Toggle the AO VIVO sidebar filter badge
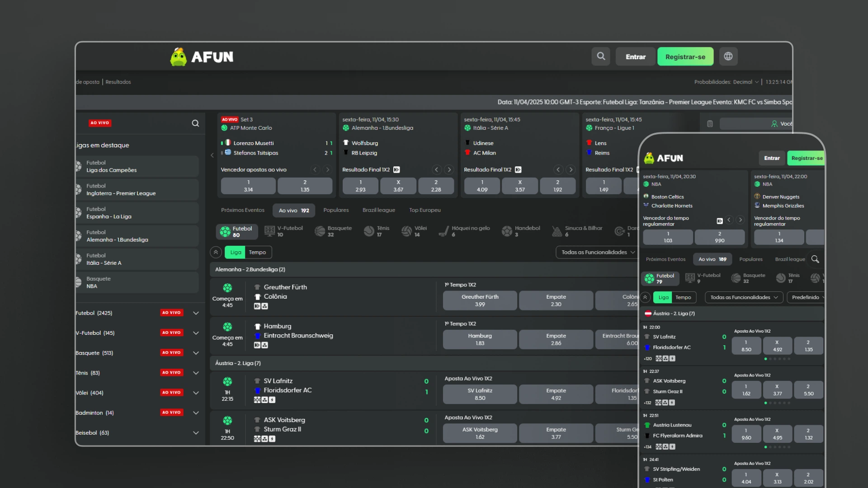 [100, 123]
